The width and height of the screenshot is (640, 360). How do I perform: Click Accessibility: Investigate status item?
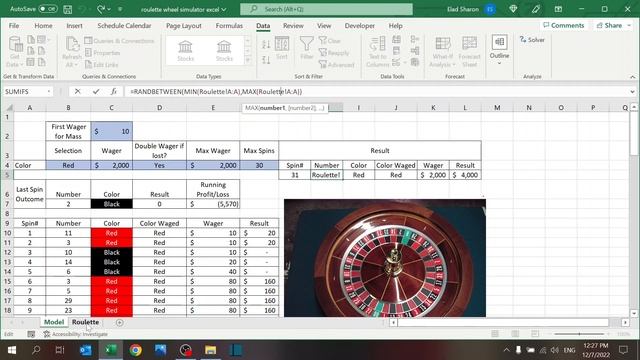76,334
